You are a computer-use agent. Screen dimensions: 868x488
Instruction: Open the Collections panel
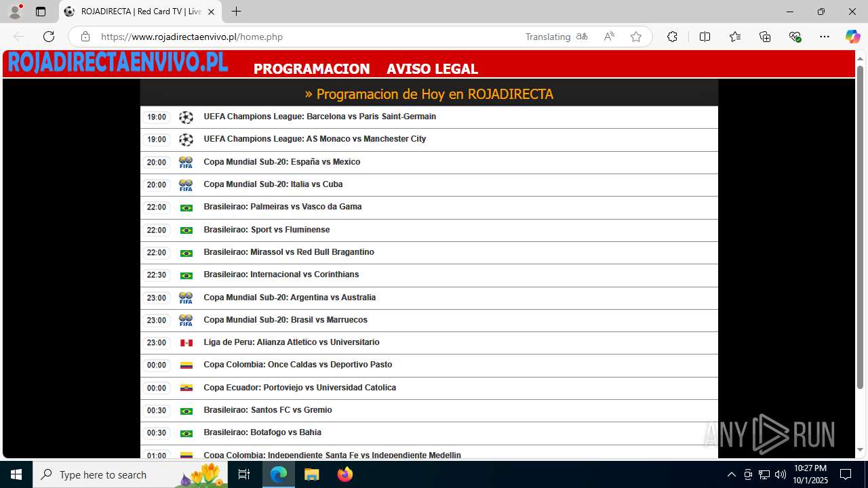pos(765,37)
